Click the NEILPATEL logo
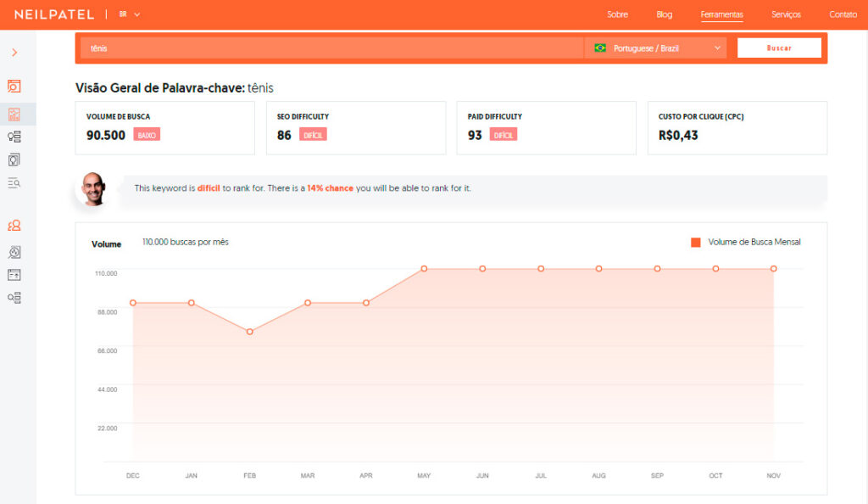Viewport: 868px width, 504px height. pyautogui.click(x=54, y=14)
